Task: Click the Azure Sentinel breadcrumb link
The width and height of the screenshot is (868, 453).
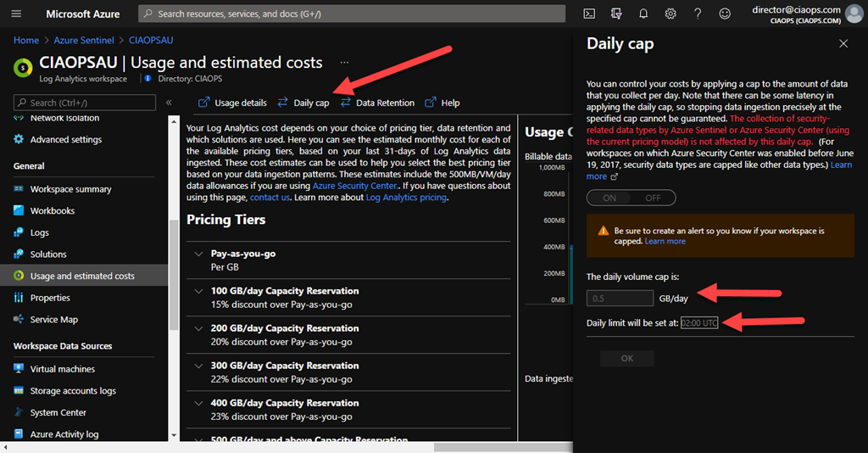Action: pos(84,40)
